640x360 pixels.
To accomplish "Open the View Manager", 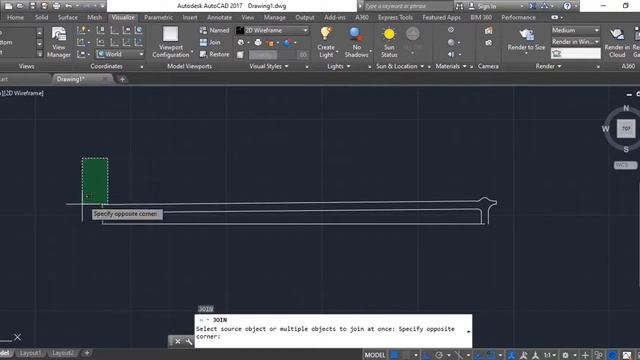I will [x=58, y=42].
